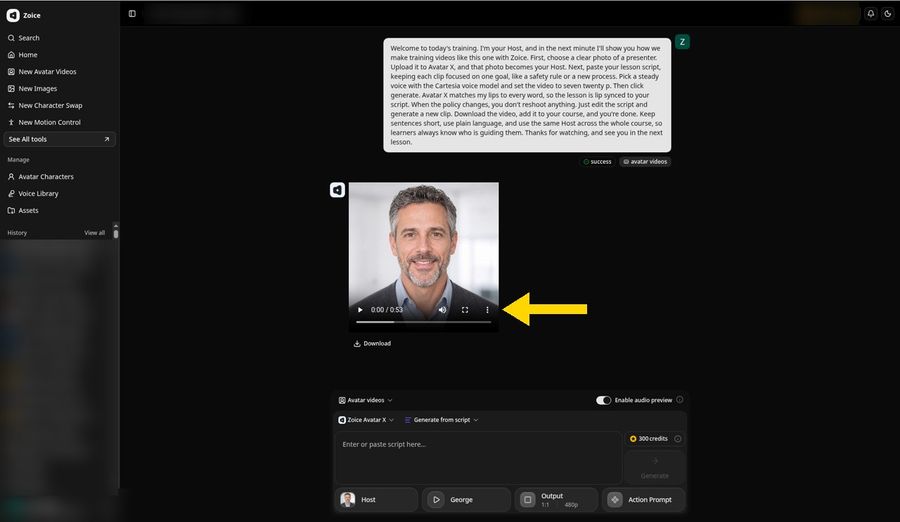
Task: Open the notifications bell
Action: point(871,14)
